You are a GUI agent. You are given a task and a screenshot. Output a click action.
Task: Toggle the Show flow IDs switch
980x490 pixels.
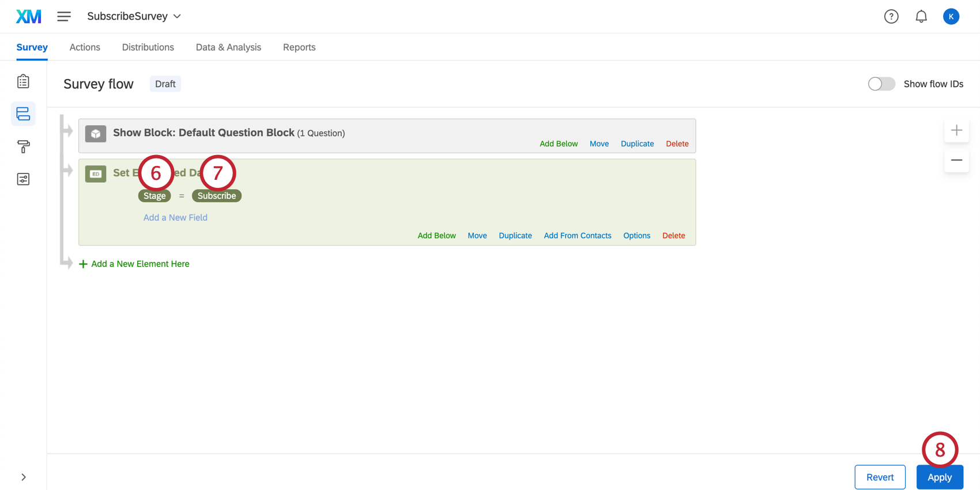tap(881, 84)
